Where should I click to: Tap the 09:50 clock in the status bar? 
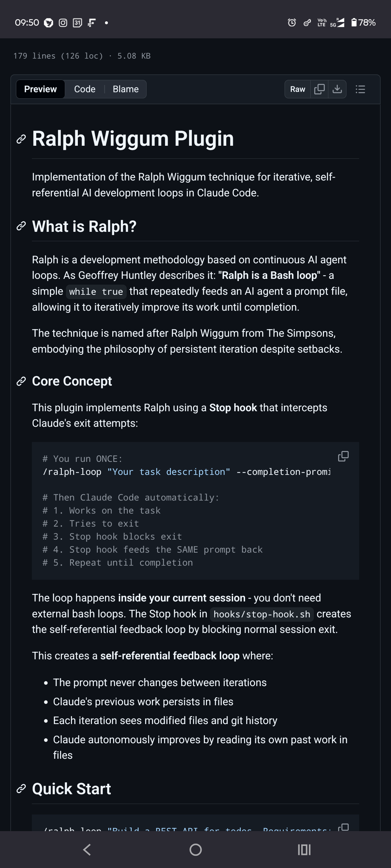26,23
